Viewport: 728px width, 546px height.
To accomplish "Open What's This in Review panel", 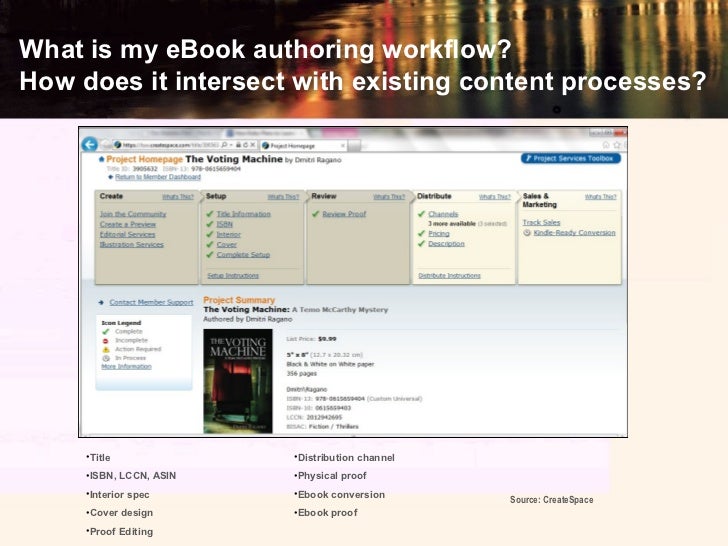I will click(389, 197).
